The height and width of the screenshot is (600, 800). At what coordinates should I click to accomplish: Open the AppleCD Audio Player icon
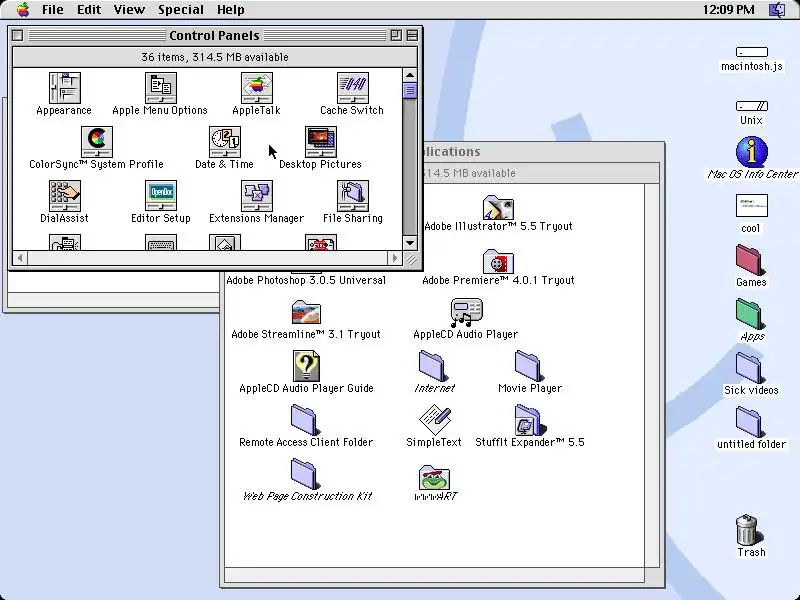[466, 312]
